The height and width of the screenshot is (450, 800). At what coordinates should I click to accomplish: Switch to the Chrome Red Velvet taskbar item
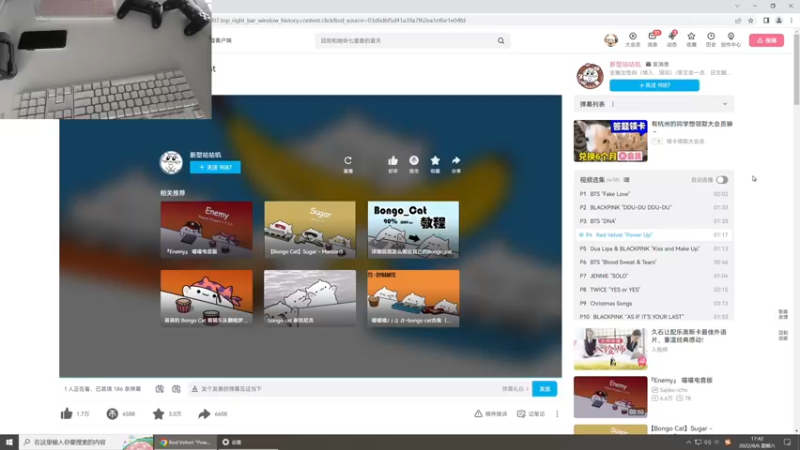[185, 442]
